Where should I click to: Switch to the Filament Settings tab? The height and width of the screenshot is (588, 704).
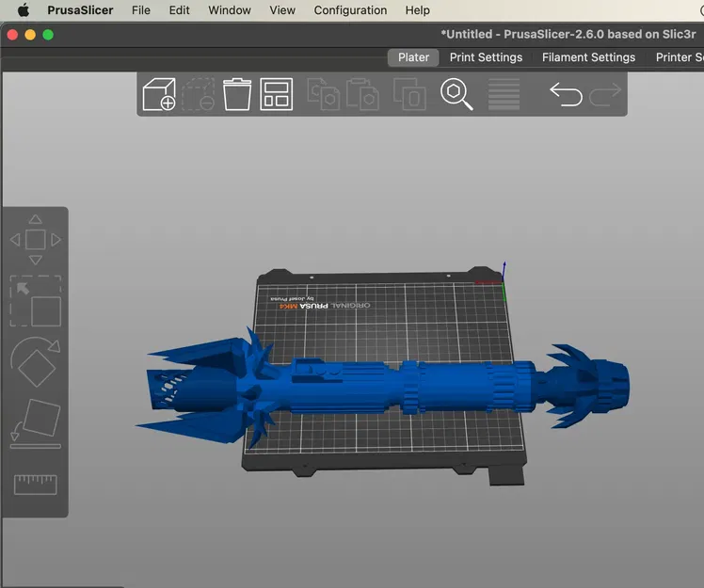coord(588,57)
